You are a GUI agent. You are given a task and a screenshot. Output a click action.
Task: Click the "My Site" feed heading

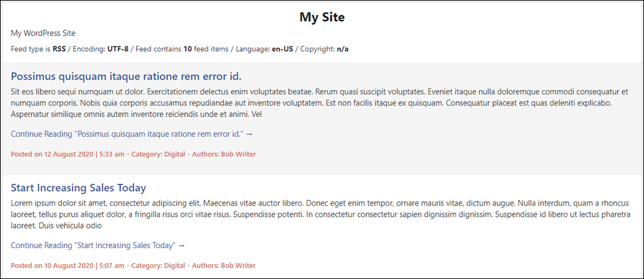pyautogui.click(x=322, y=17)
